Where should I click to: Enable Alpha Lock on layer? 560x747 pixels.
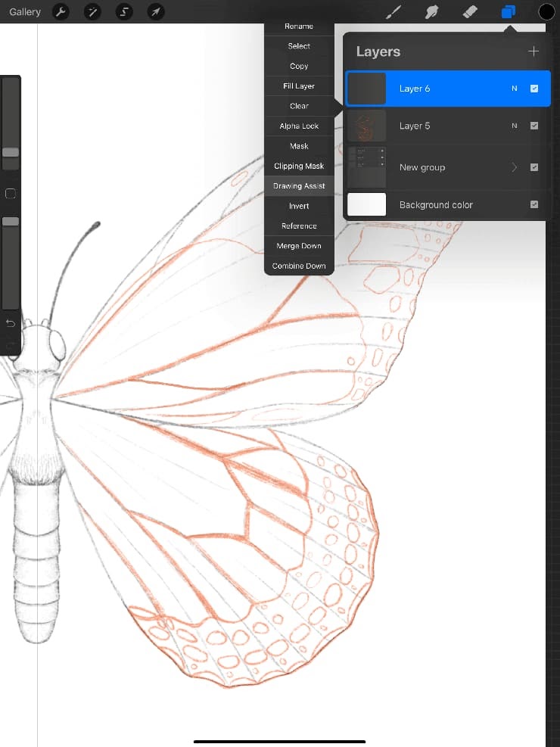click(x=299, y=126)
